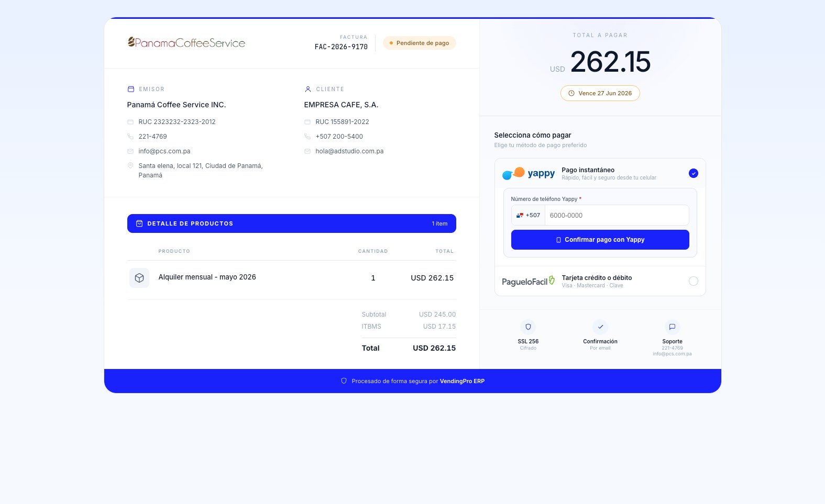Open the +507 country code selector

(528, 215)
